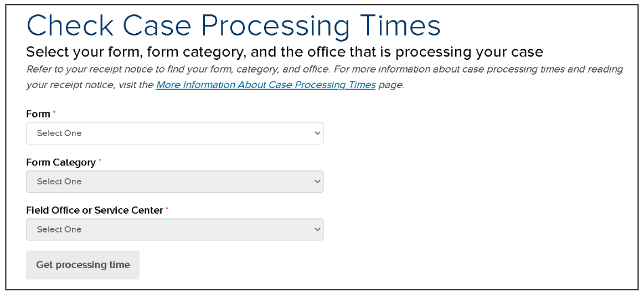Click the 'Select your form, form category' subheading
Screen dimensions: 644x294
click(284, 52)
